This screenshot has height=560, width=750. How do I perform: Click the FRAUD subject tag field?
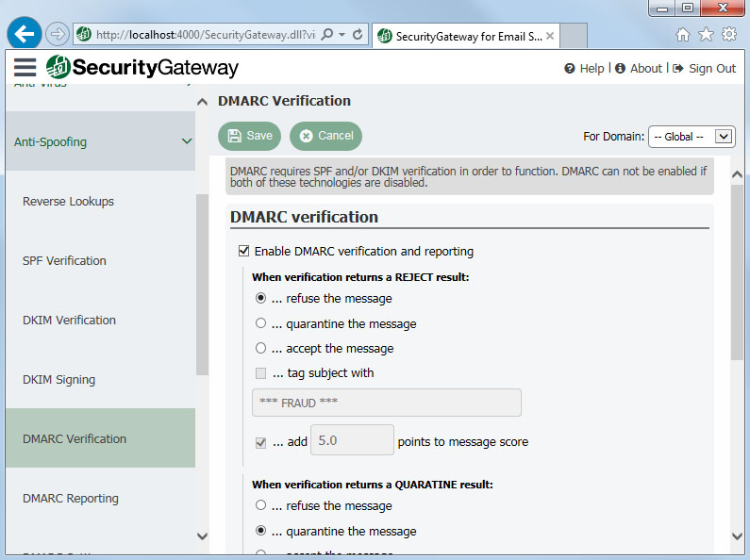coord(387,403)
